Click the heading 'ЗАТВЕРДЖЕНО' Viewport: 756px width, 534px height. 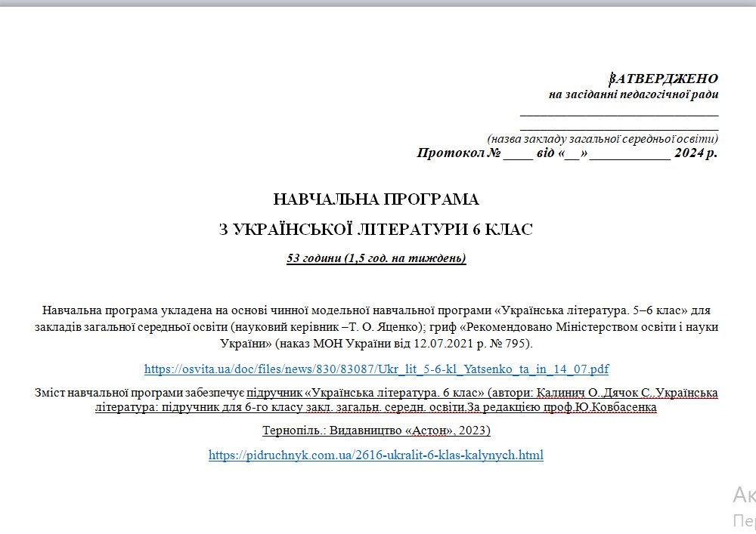pyautogui.click(x=664, y=79)
